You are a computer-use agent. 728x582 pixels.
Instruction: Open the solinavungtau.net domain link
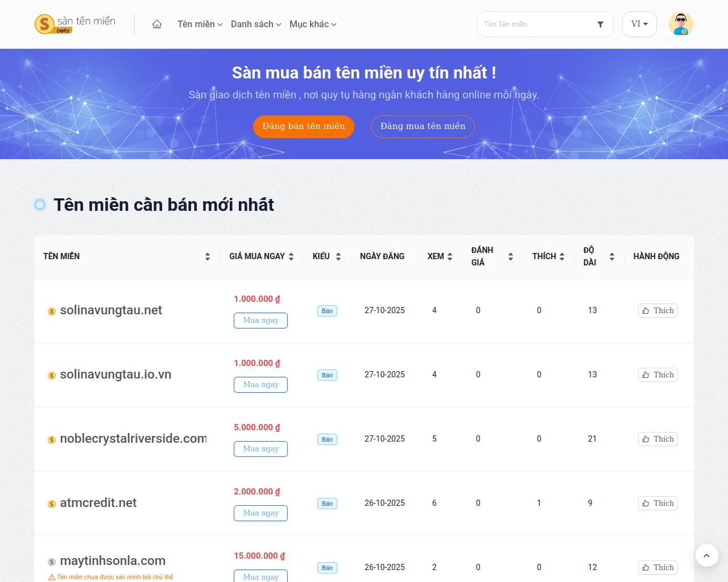pyautogui.click(x=111, y=310)
